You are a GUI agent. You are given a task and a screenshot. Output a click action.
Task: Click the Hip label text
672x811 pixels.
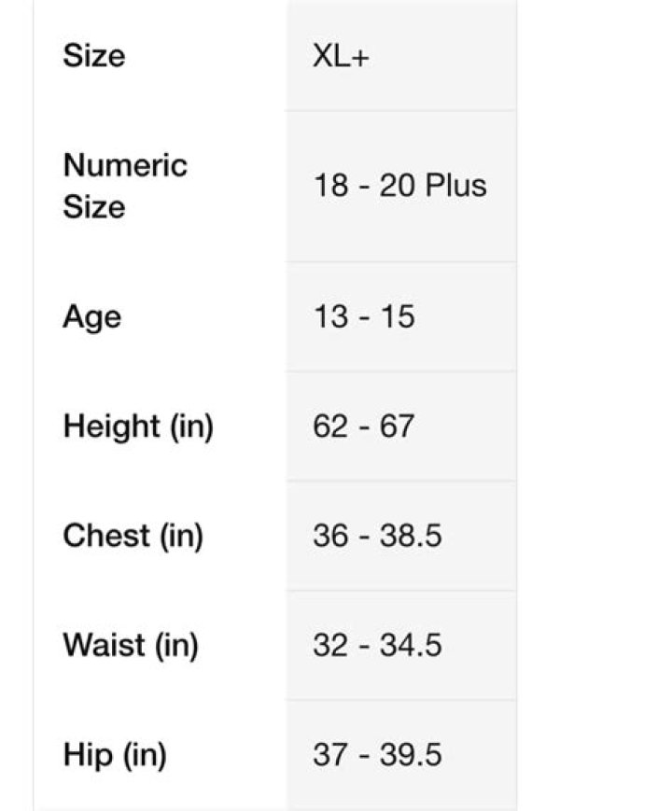(87, 755)
